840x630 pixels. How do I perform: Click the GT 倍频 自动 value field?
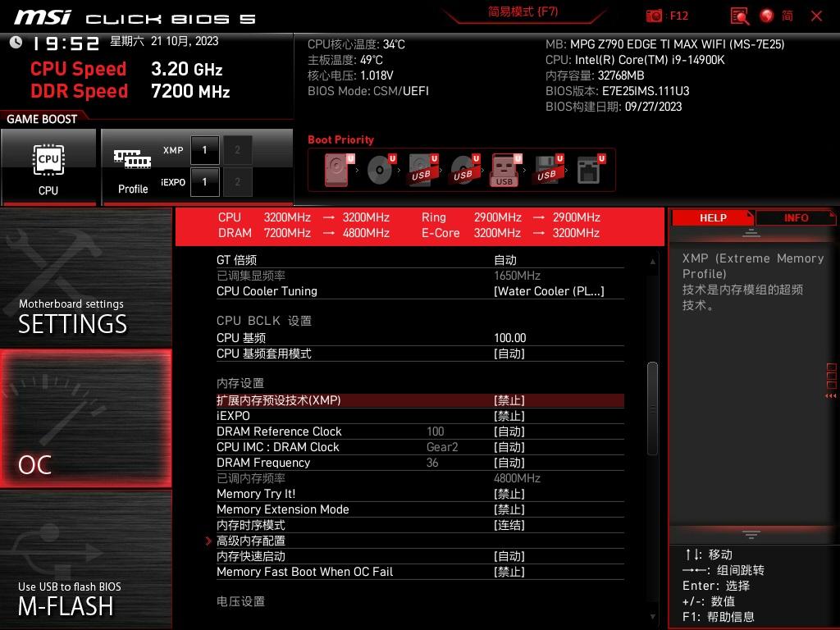(x=505, y=260)
